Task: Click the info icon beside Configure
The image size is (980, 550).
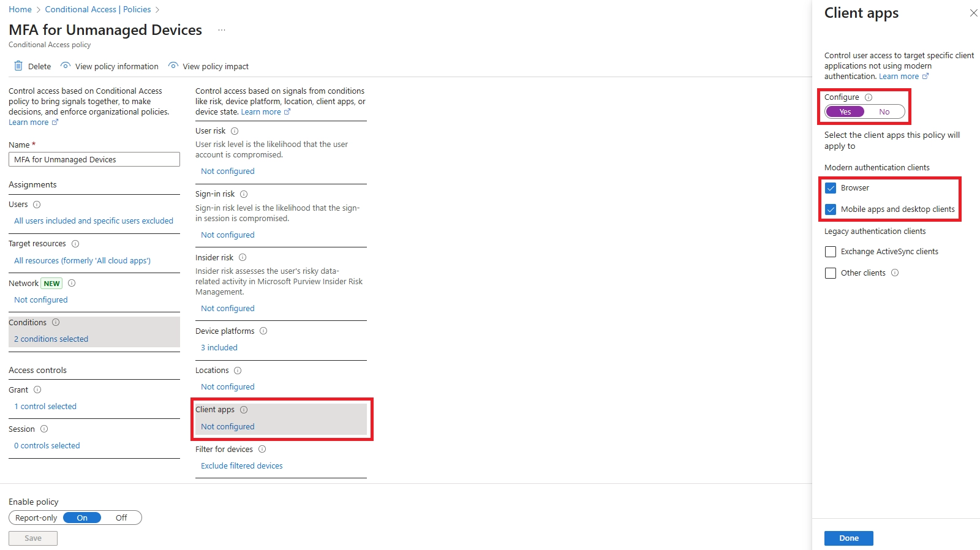Action: pyautogui.click(x=869, y=97)
